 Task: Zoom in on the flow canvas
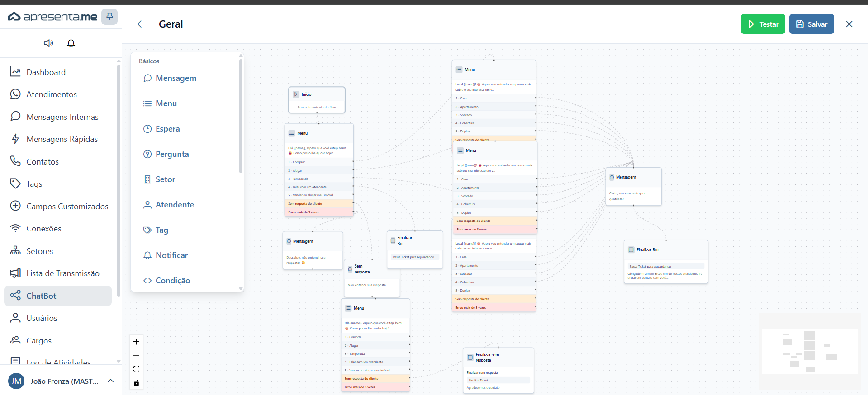(x=136, y=342)
